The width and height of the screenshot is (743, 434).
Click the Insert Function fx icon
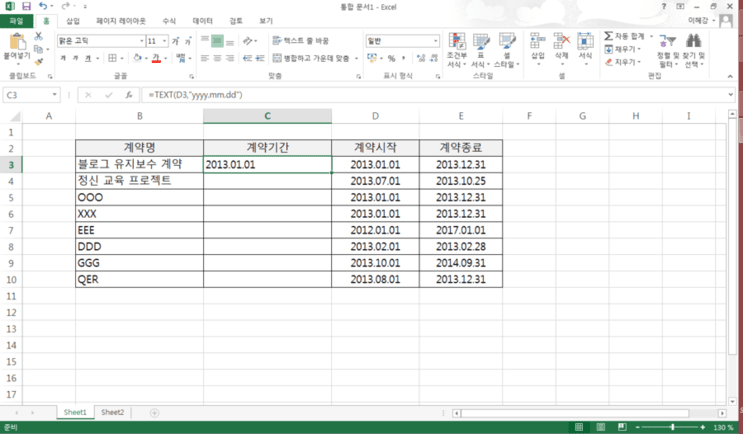click(129, 95)
